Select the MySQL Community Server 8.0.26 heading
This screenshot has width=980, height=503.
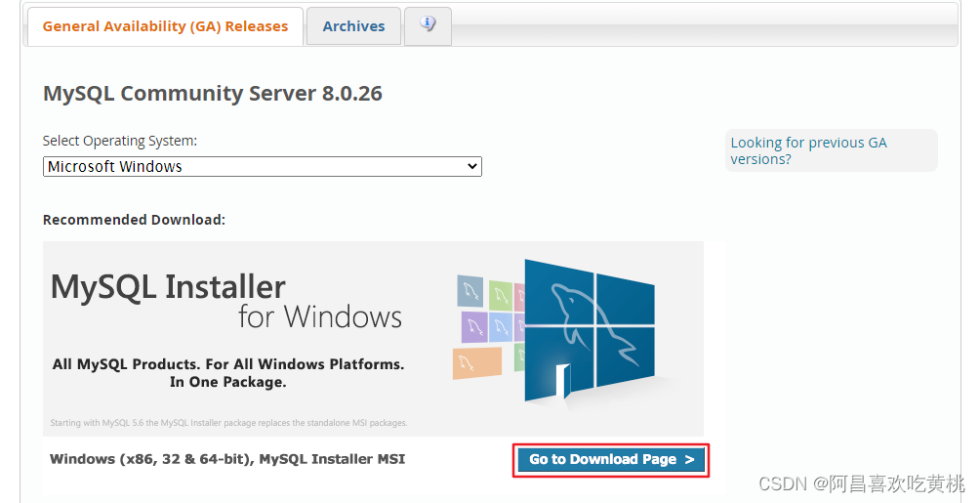(x=213, y=93)
